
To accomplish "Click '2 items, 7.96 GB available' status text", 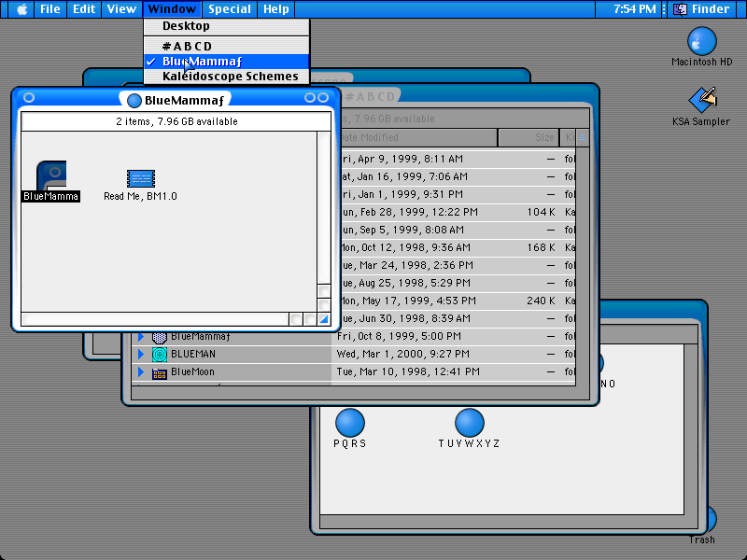I will click(x=176, y=122).
